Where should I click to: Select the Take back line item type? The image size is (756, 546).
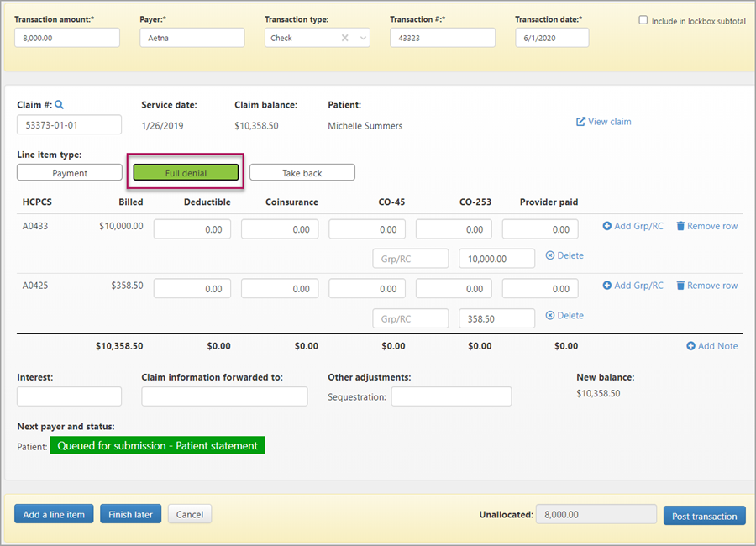pyautogui.click(x=302, y=173)
